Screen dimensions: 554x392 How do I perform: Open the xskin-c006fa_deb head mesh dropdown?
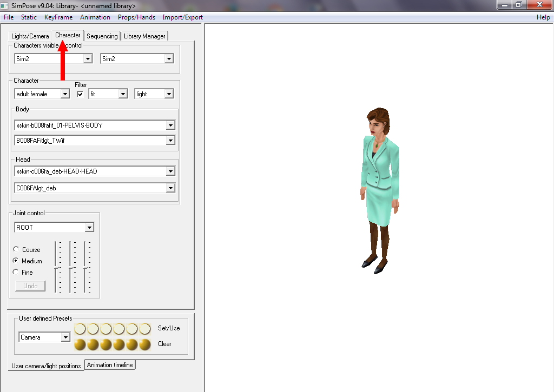click(170, 171)
